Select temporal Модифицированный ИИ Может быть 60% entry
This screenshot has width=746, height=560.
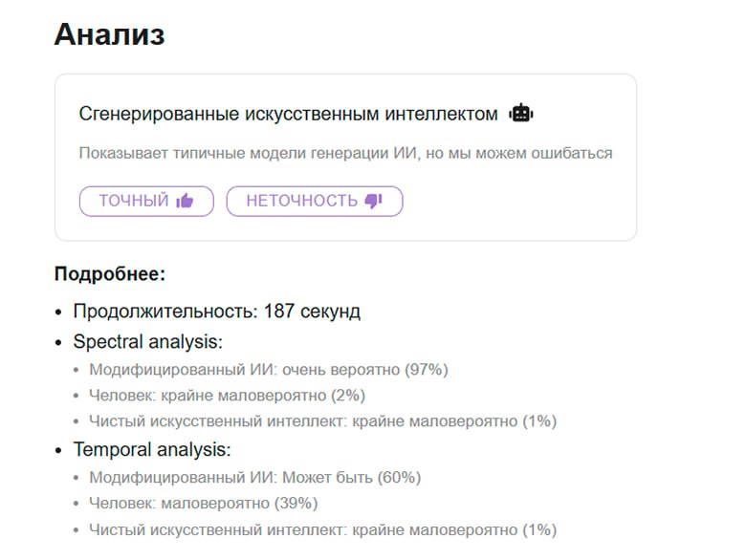point(255,477)
